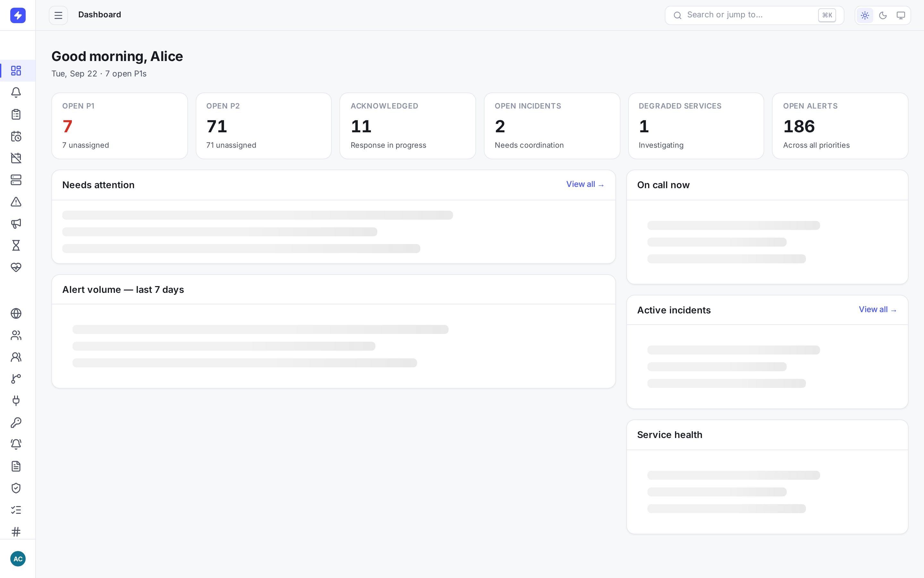The height and width of the screenshot is (578, 924).
Task: Open the Open P2 stat card
Action: [x=263, y=126]
